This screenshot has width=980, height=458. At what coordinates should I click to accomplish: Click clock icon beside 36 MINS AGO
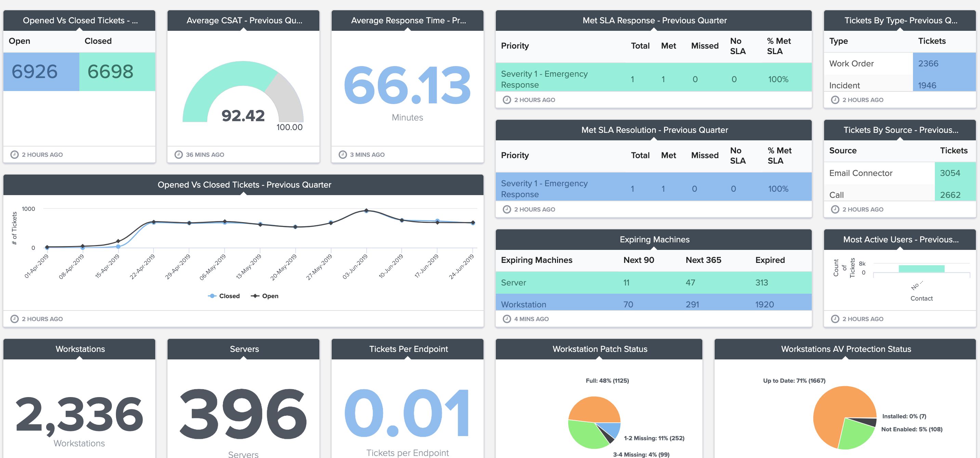[x=178, y=155]
